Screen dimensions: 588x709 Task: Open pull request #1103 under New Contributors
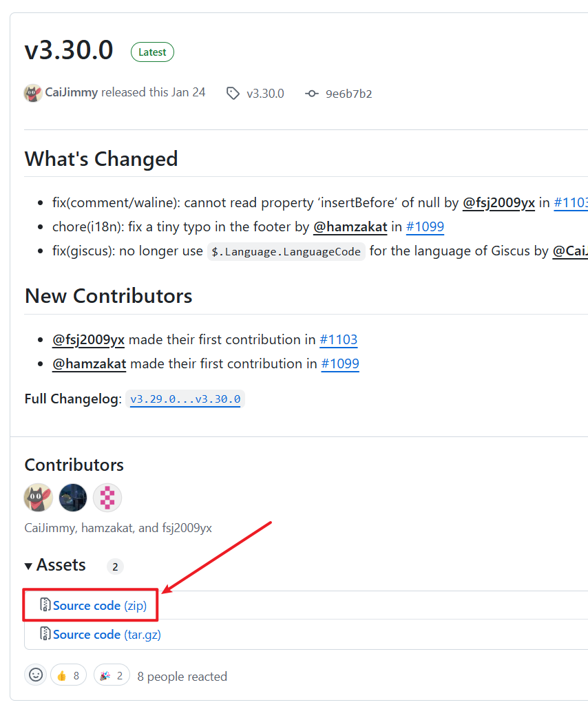point(339,339)
